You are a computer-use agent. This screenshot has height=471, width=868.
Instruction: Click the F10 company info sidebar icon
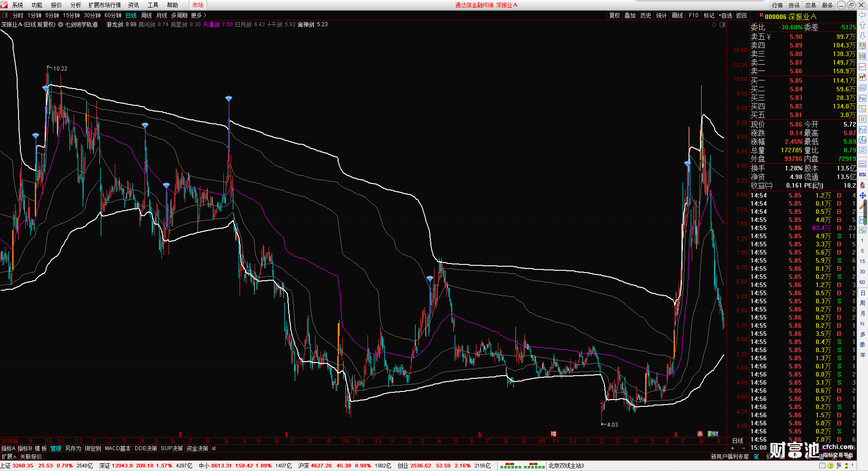click(863, 99)
